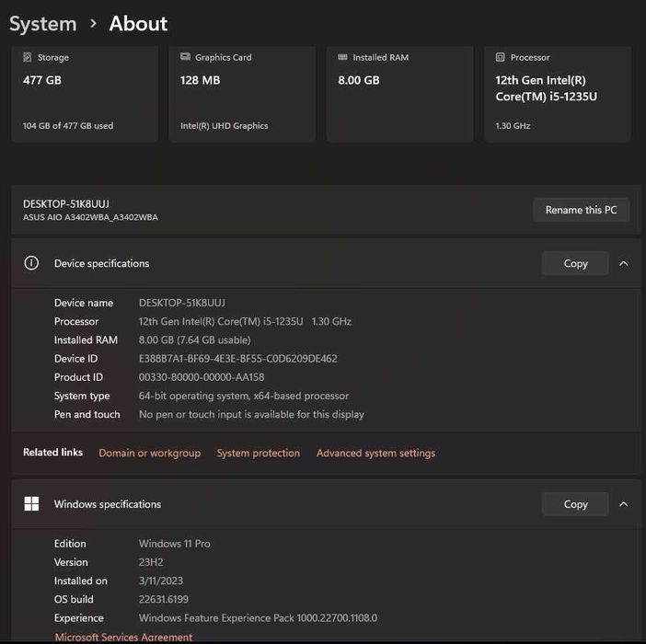Image resolution: width=646 pixels, height=644 pixels.
Task: Click OS build value 22631.6199
Action: [164, 599]
